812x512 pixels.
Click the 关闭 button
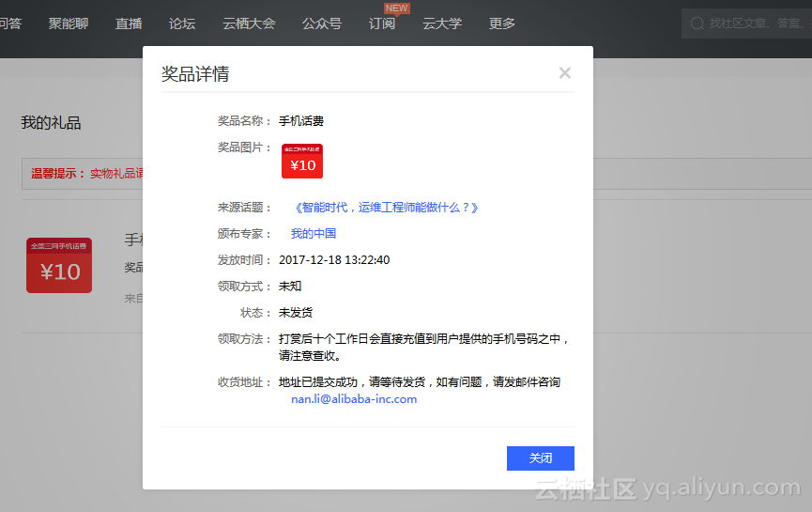[540, 458]
